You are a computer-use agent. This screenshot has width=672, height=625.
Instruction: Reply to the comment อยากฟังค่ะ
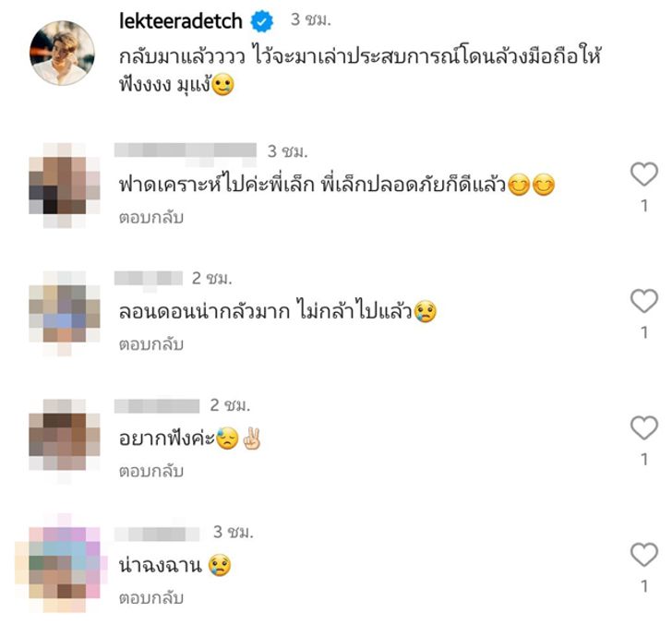(151, 471)
